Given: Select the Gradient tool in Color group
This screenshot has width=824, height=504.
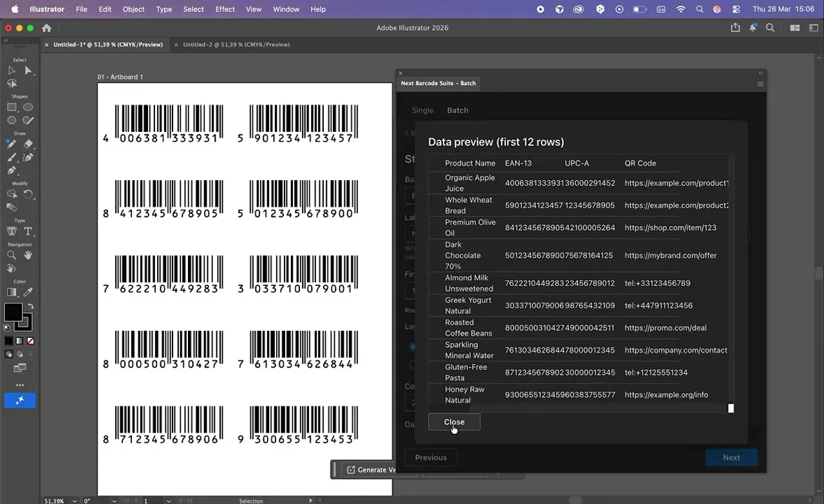Looking at the screenshot, I should [12, 292].
